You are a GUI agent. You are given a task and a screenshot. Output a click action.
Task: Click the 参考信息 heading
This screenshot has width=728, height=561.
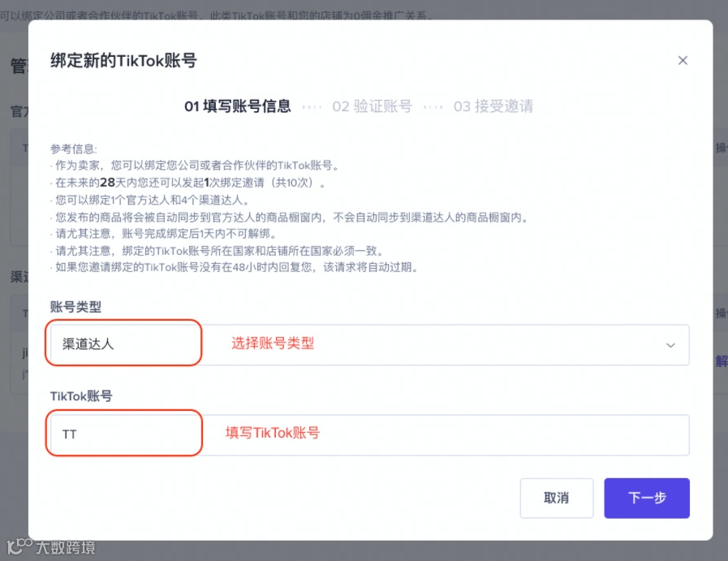point(73,149)
